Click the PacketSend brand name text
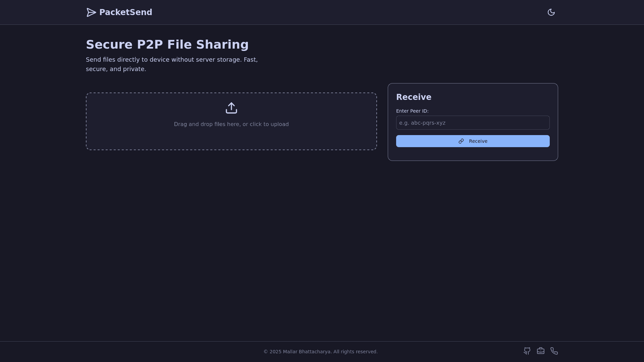The image size is (644, 362). tap(125, 12)
